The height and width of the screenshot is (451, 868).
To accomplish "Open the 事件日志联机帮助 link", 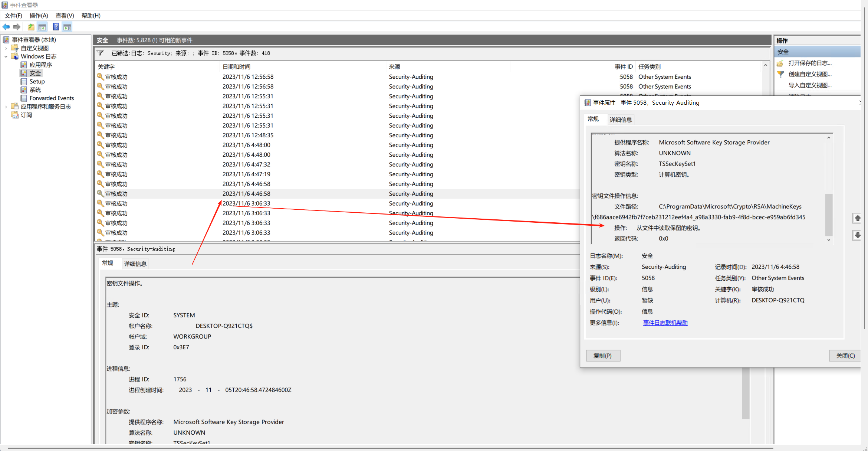I will click(x=665, y=323).
